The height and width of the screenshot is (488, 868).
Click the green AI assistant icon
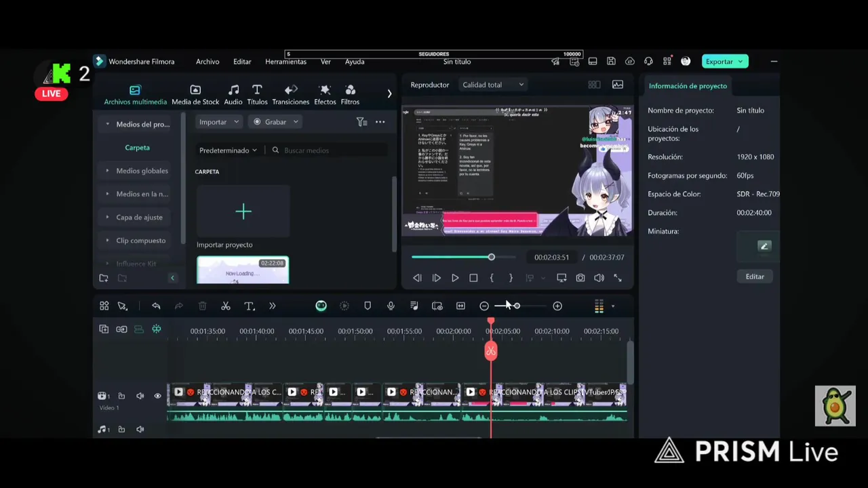(x=321, y=306)
